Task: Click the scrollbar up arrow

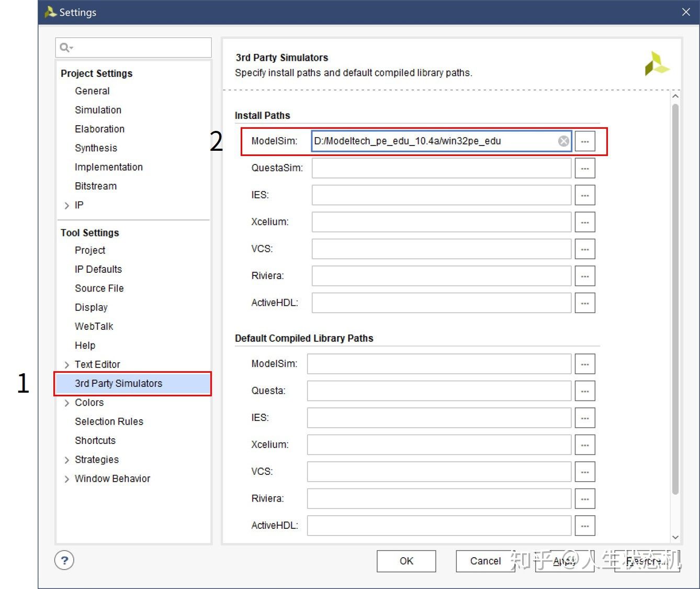Action: (x=675, y=96)
